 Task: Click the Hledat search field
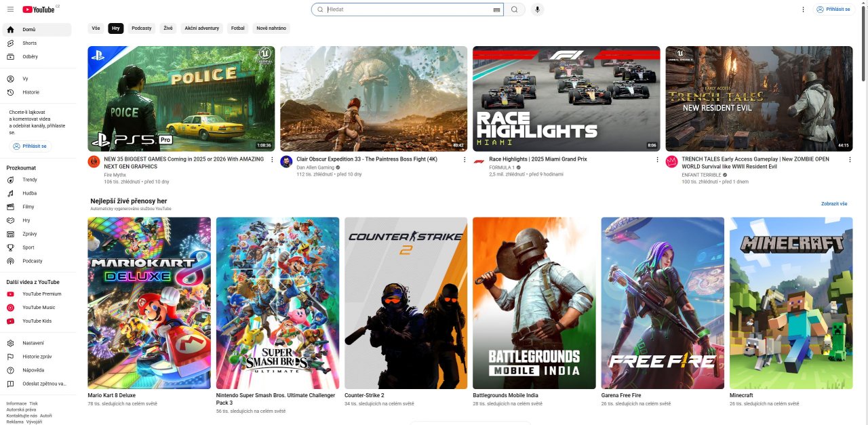click(409, 9)
